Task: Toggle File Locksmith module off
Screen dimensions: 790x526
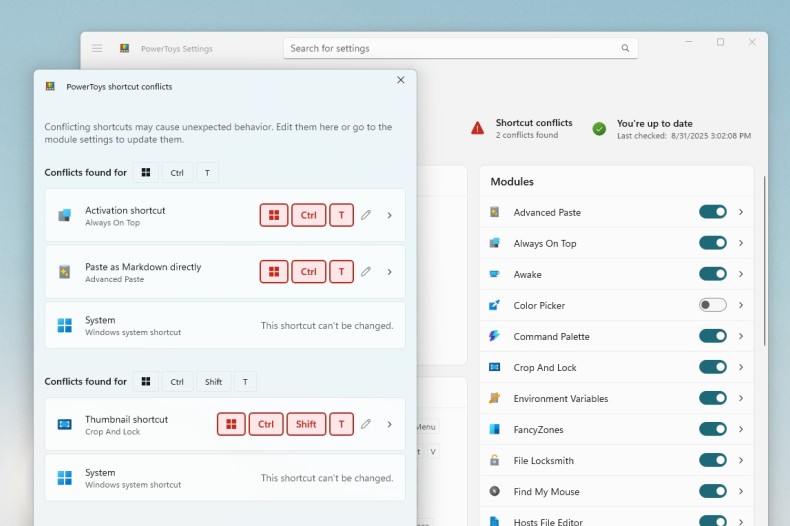Action: (712, 460)
